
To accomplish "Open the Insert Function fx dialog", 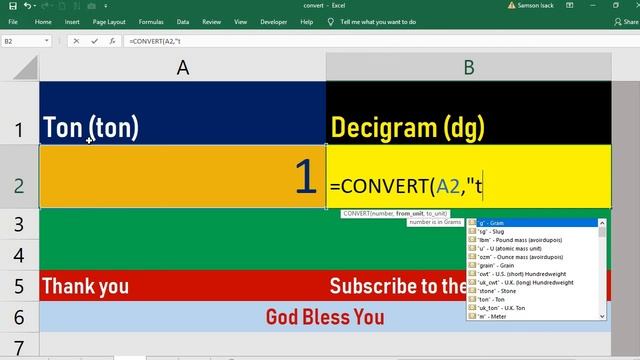I will (x=112, y=41).
